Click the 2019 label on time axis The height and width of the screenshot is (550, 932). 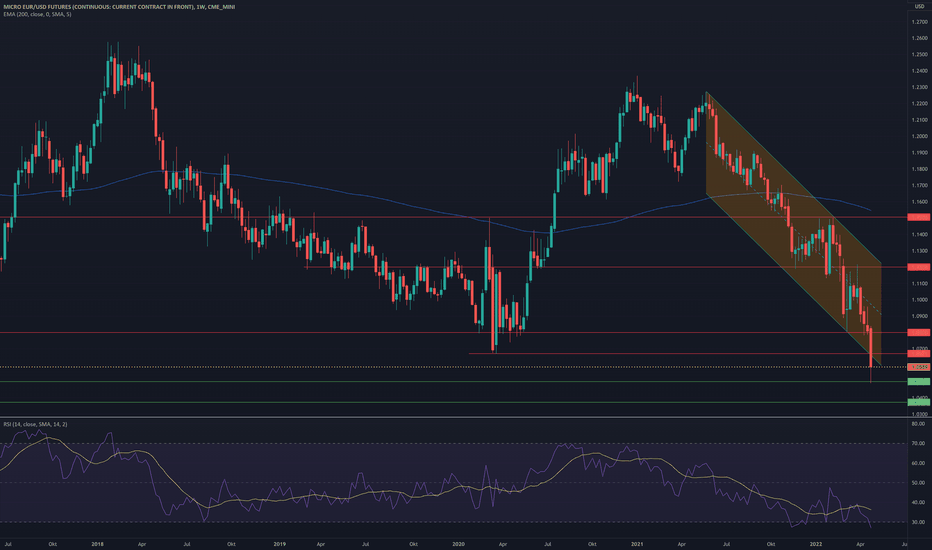(x=279, y=544)
